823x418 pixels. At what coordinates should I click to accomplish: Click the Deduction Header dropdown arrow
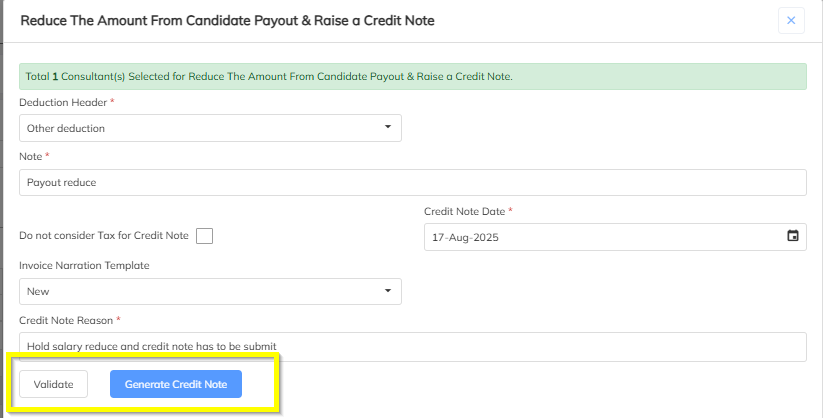pos(388,127)
